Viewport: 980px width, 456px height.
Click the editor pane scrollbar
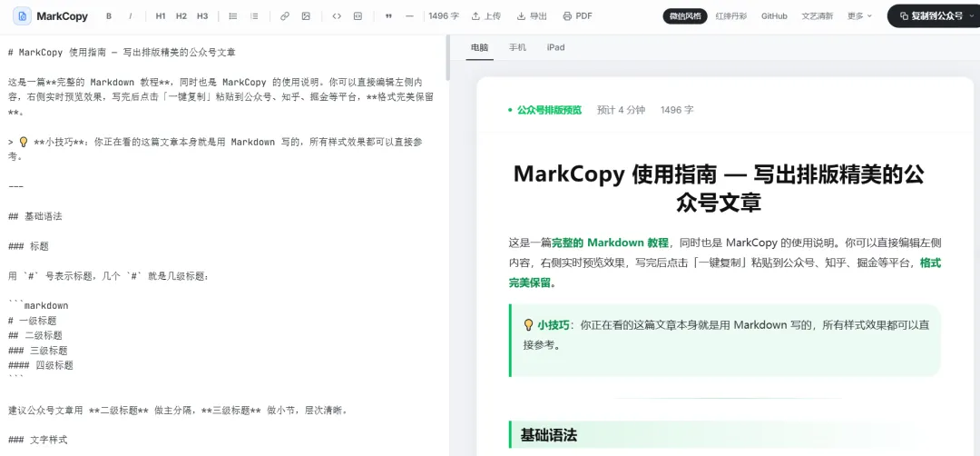(x=446, y=57)
